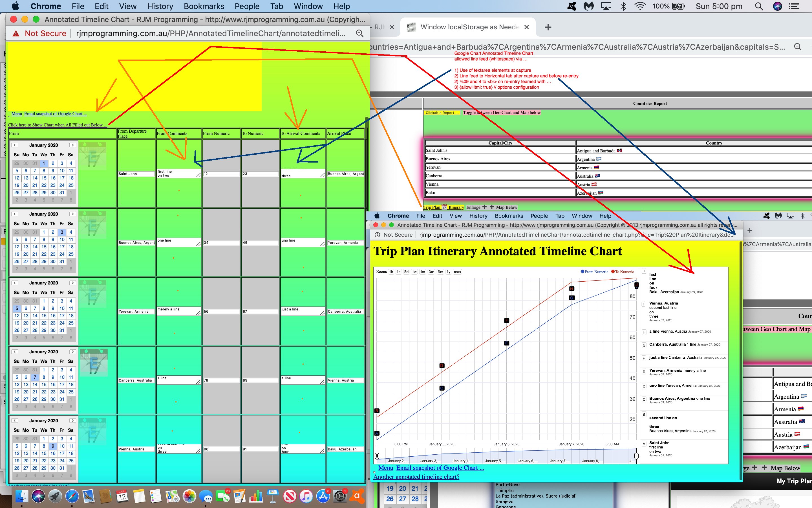Go to previous month in Canberra, Australia row calendar
This screenshot has height=508, width=812.
click(15, 352)
